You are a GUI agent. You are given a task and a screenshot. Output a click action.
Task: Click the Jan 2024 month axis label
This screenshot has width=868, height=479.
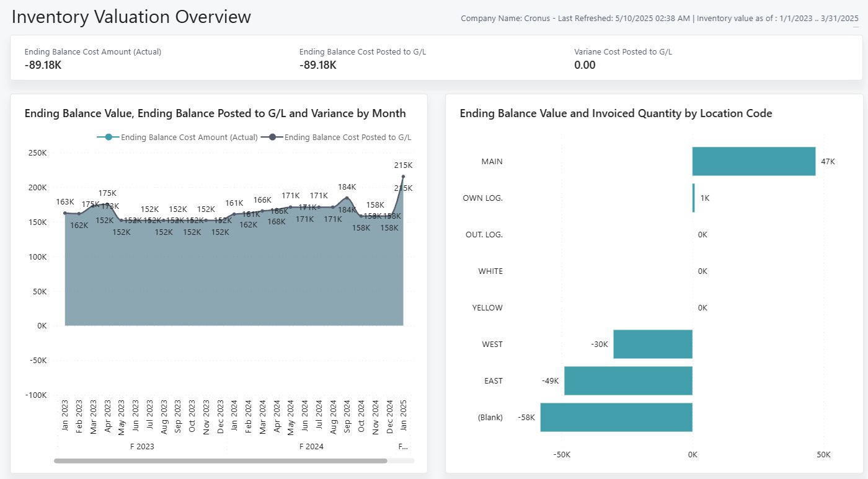(234, 416)
